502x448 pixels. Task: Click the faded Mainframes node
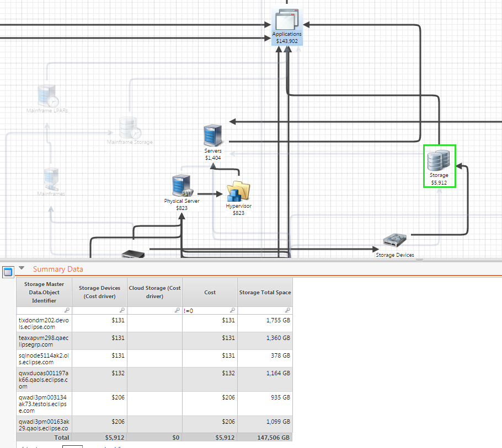51,182
